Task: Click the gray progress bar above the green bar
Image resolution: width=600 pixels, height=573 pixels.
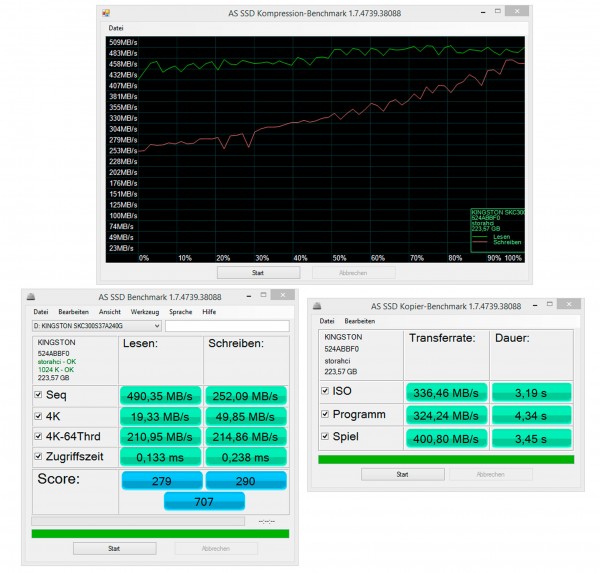Action: (x=138, y=521)
